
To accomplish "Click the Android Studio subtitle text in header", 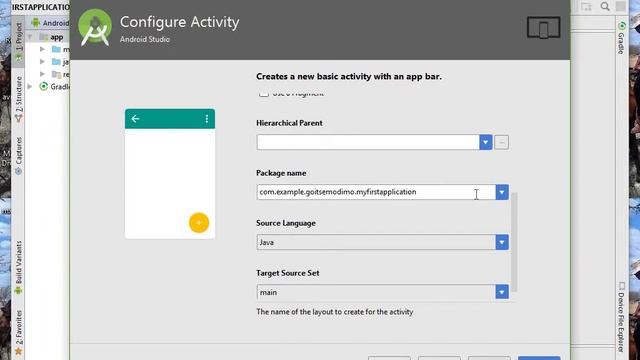I will pyautogui.click(x=145, y=39).
